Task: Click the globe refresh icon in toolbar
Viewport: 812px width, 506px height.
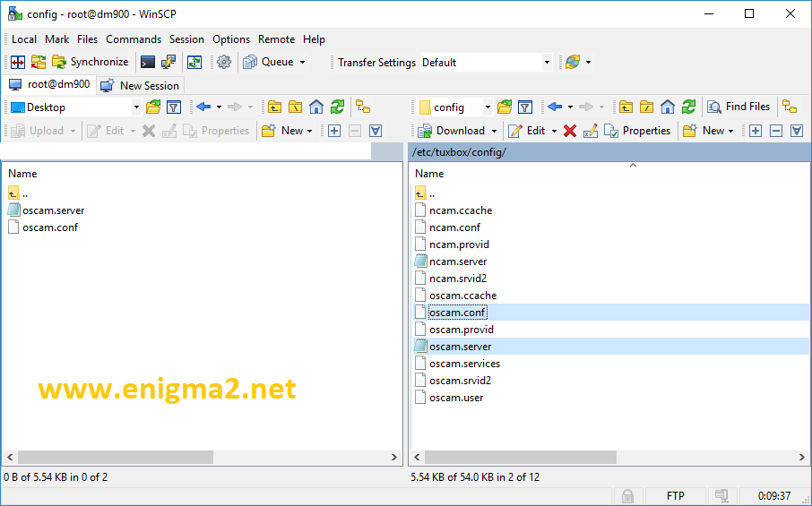Action: pyautogui.click(x=573, y=62)
